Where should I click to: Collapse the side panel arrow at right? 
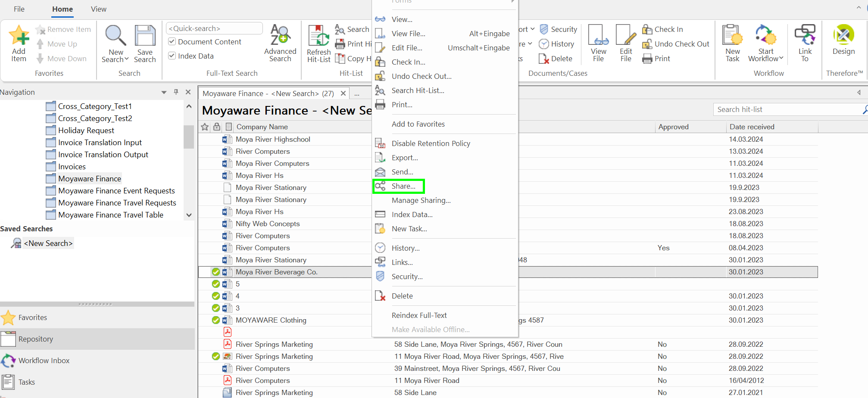[x=859, y=92]
